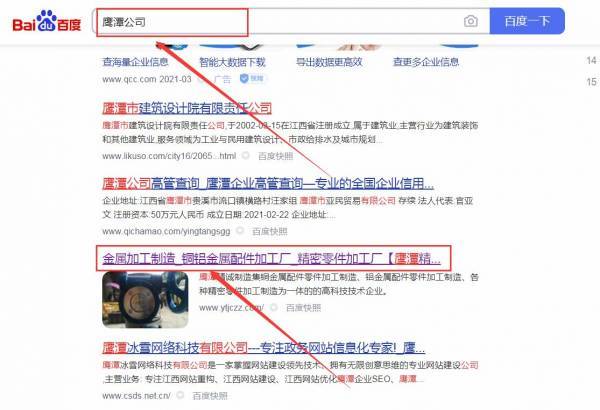Click the circle icon after ytjczz.com URL

(x=274, y=307)
